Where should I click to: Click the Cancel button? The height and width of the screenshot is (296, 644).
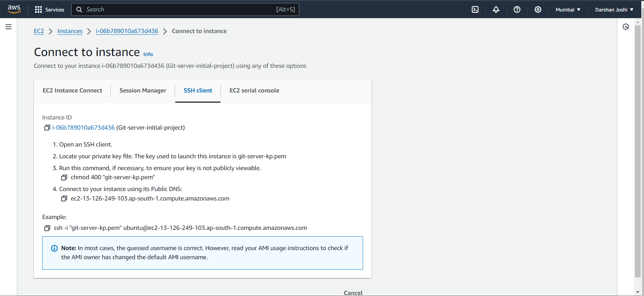pyautogui.click(x=353, y=293)
